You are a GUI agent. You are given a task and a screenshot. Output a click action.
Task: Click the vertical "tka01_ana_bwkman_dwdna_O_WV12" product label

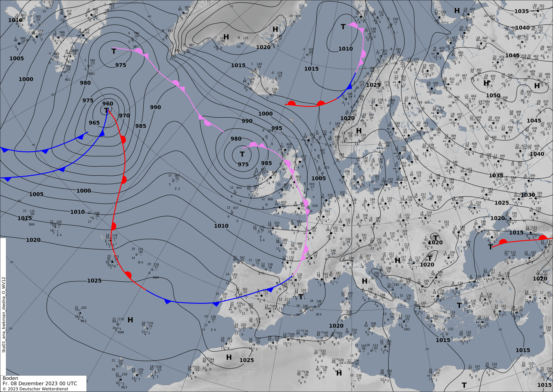click(x=4, y=314)
